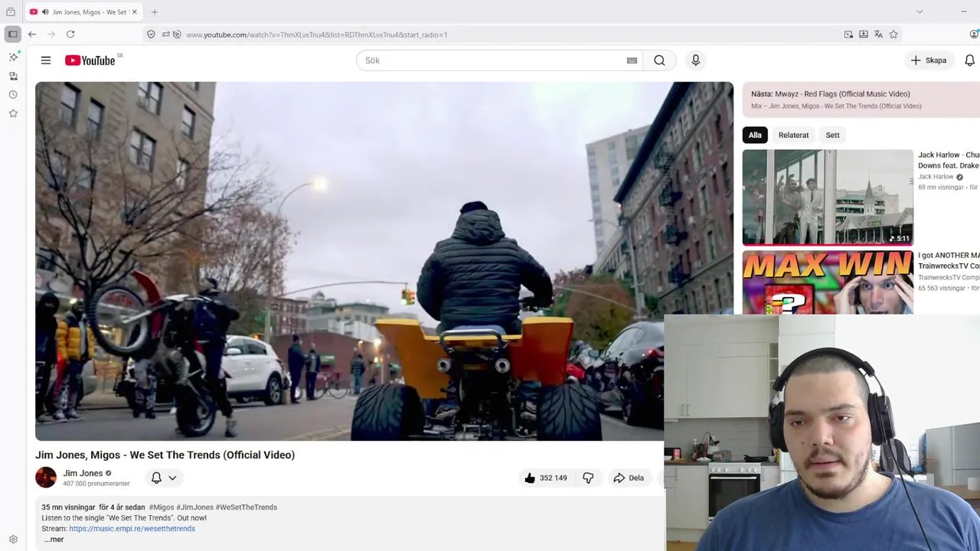
Task: Click the #Migos hashtag
Action: (162, 507)
